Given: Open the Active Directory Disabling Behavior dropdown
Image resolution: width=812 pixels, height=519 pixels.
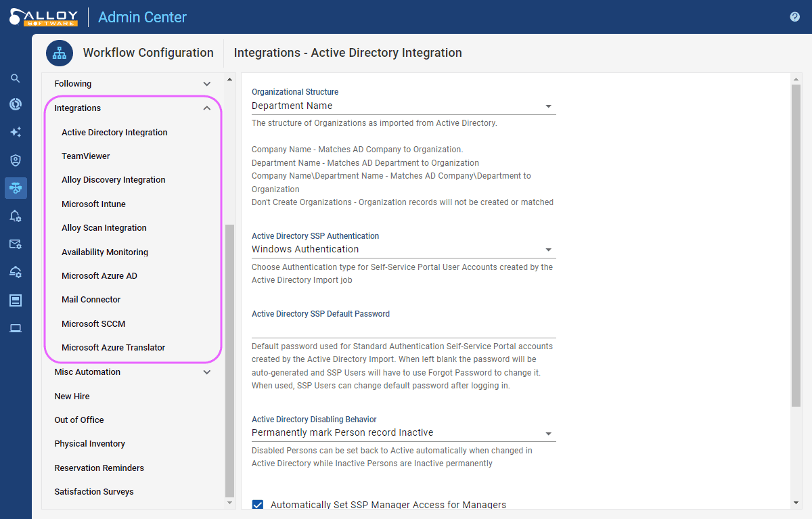Looking at the screenshot, I should pos(403,433).
